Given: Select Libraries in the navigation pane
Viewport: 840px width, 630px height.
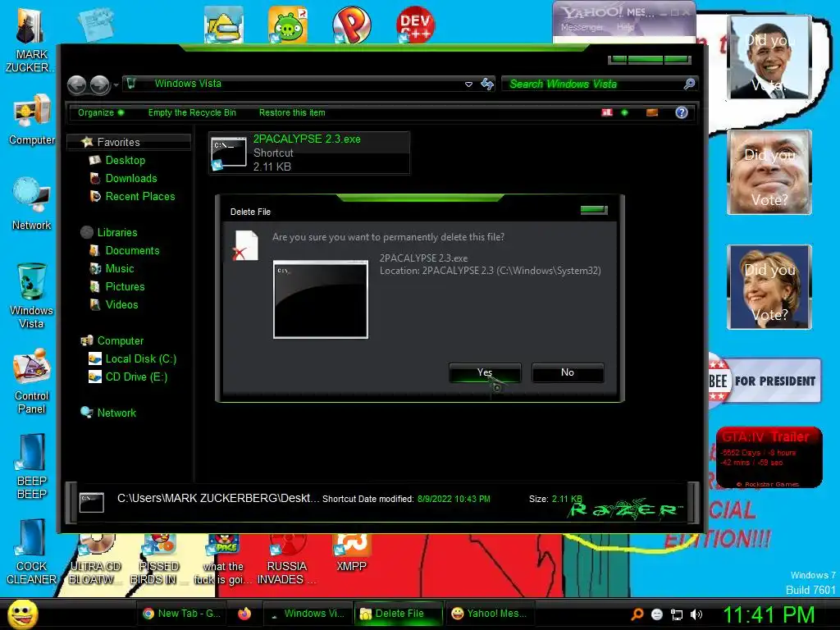Looking at the screenshot, I should [116, 232].
